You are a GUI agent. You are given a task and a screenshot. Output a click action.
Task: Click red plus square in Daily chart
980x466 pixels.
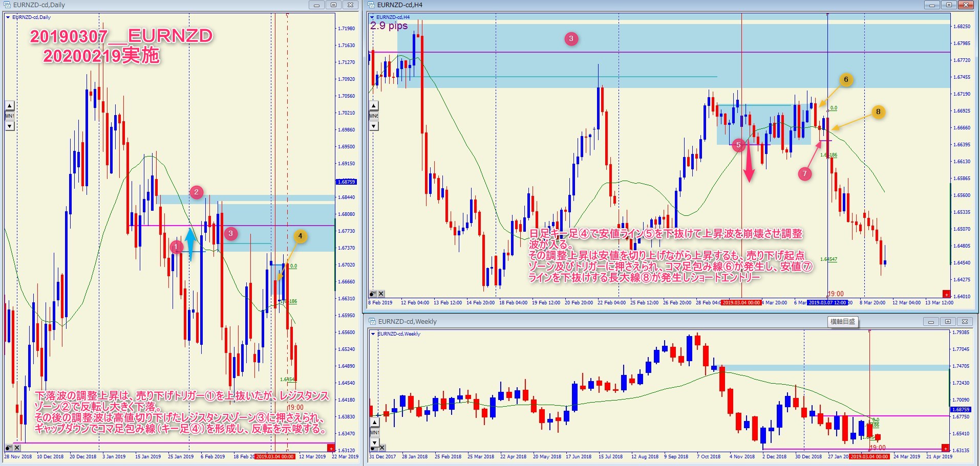[x=331, y=449]
